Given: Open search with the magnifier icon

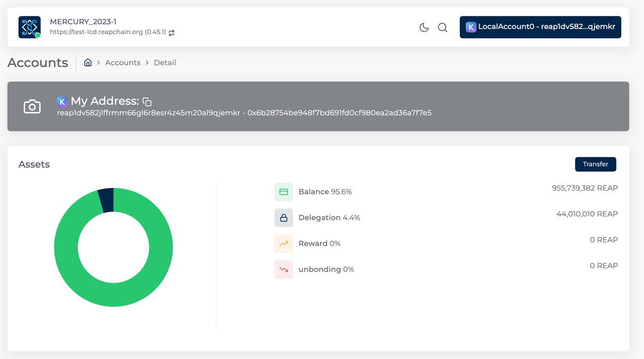Looking at the screenshot, I should coord(442,27).
